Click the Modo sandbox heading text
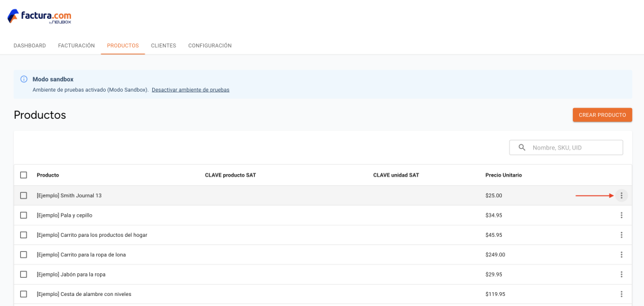The height and width of the screenshot is (306, 644). point(53,79)
